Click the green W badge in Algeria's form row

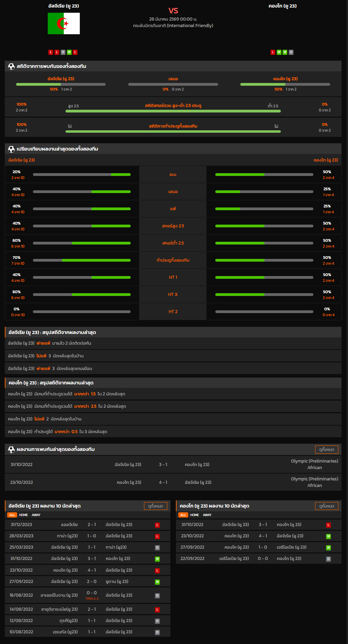pos(69,52)
